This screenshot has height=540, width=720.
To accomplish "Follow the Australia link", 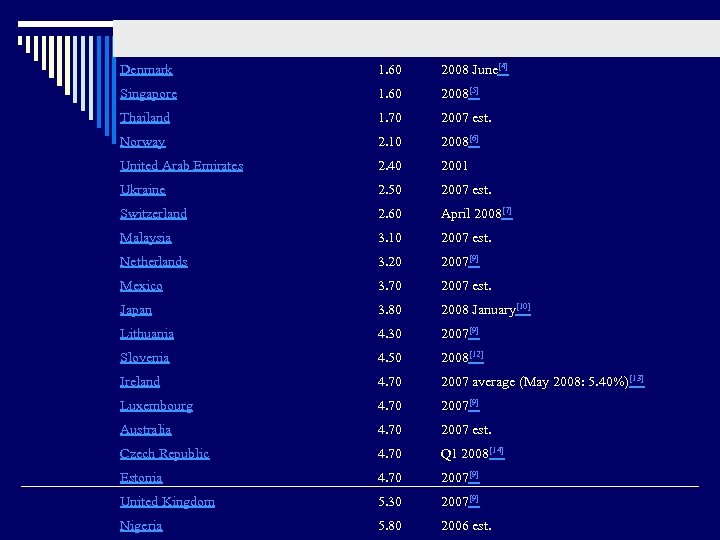I will [x=146, y=430].
